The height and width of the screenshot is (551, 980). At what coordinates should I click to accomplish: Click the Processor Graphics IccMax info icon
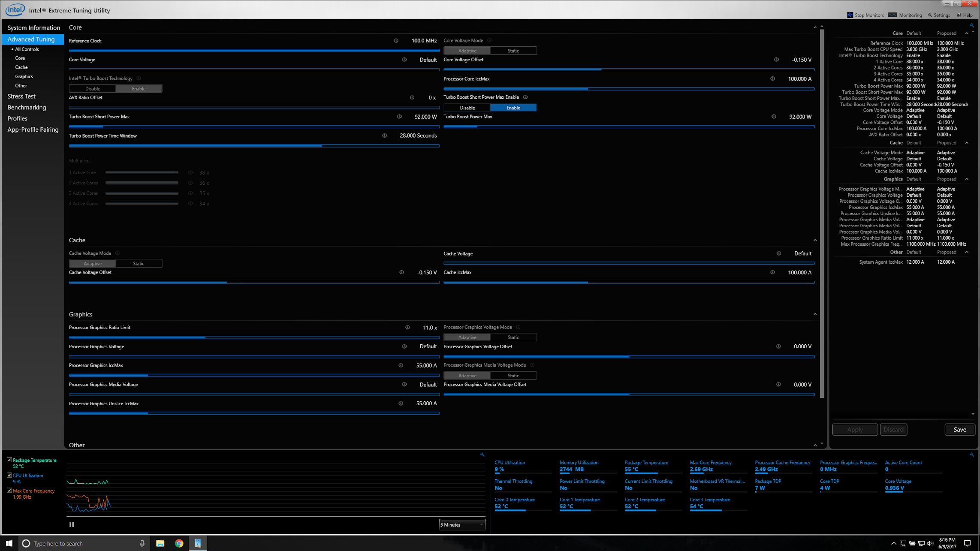click(401, 365)
